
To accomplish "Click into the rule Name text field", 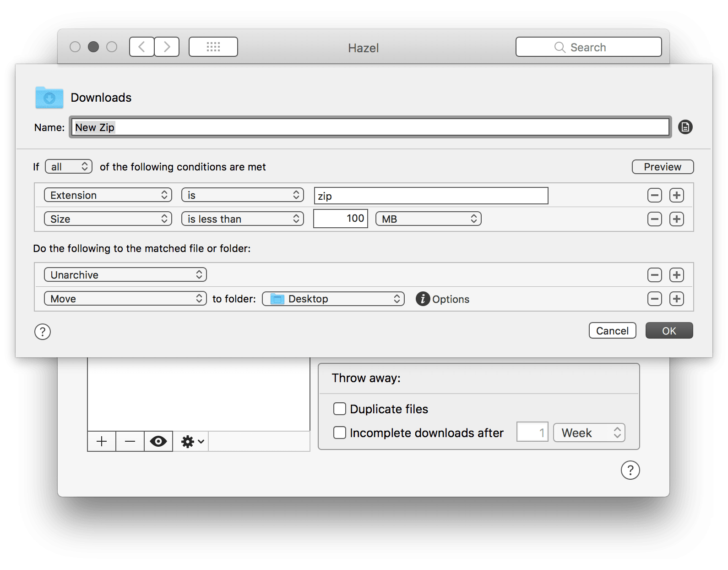I will 370,127.
